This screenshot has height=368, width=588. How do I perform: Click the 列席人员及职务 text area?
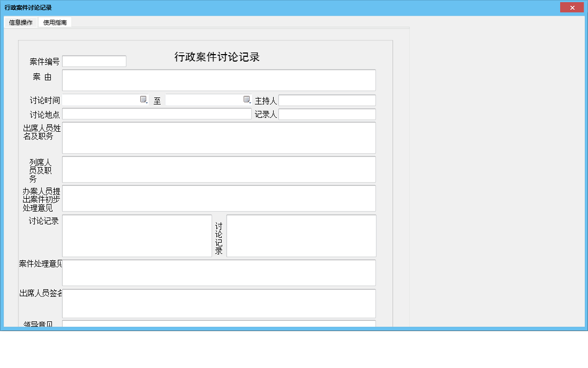[x=219, y=170]
